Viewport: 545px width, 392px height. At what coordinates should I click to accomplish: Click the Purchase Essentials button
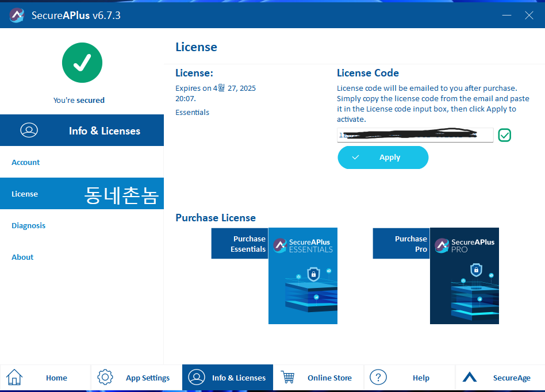click(x=240, y=244)
